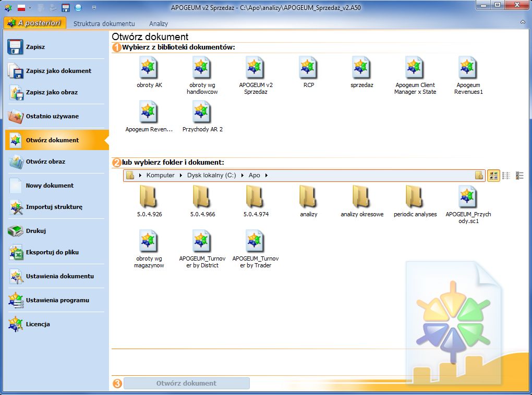Select 'Otwórz obraz' in side menu
The image size is (532, 395).
[56, 162]
